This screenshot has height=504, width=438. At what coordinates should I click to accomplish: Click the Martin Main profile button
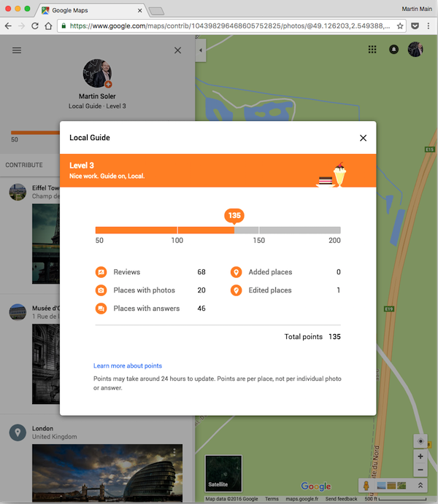416,9
